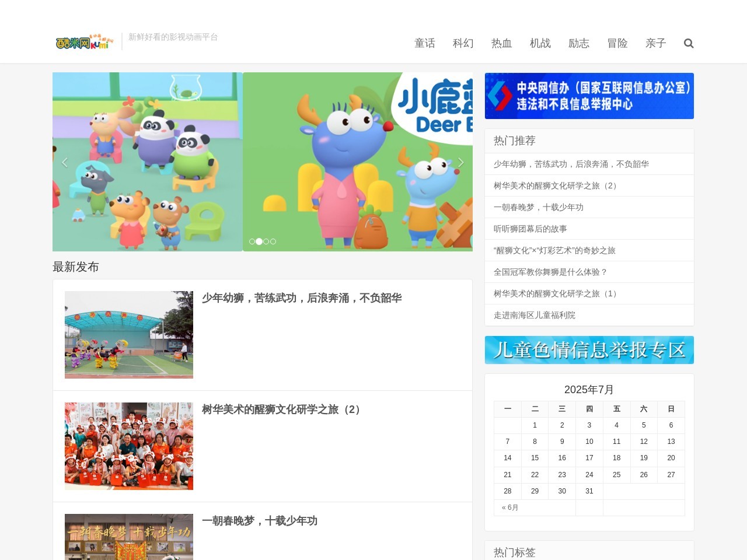Open the 冒险 category
The height and width of the screenshot is (560, 747).
pos(617,43)
